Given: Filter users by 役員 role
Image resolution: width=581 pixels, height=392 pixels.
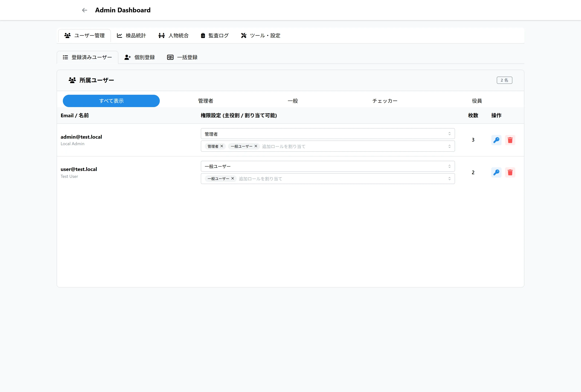Looking at the screenshot, I should [477, 101].
